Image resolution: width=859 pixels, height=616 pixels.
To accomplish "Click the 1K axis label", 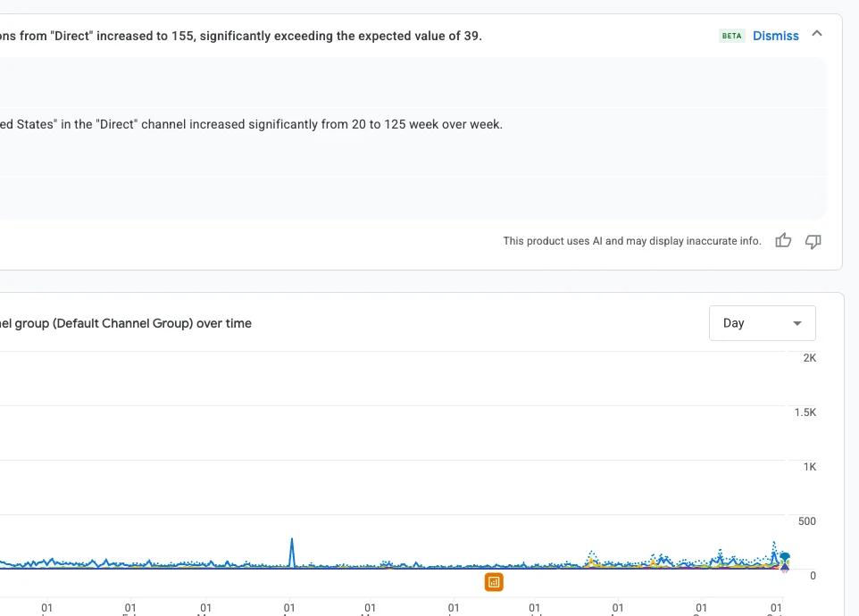I will click(x=810, y=467).
